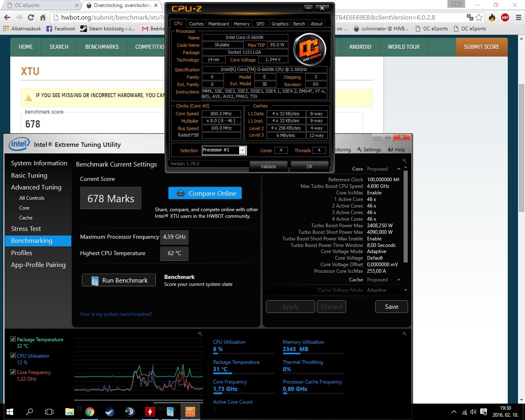Image resolution: width=525 pixels, height=420 pixels.
Task: Switch to Chrome on taskbar
Action: point(89,412)
